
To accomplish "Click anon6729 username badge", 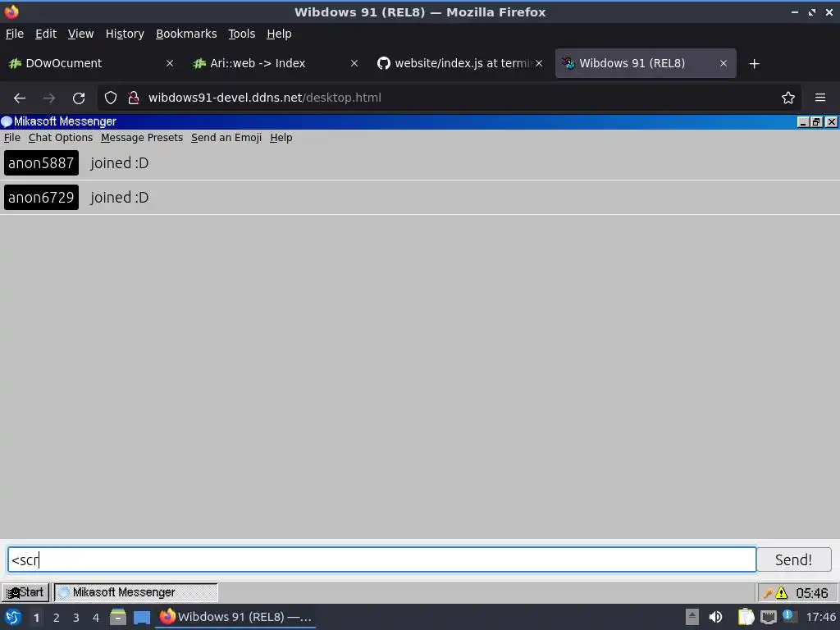I will click(x=41, y=197).
